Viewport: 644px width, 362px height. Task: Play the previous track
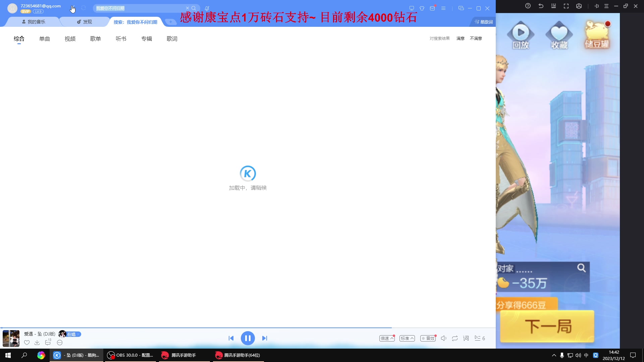click(x=231, y=338)
